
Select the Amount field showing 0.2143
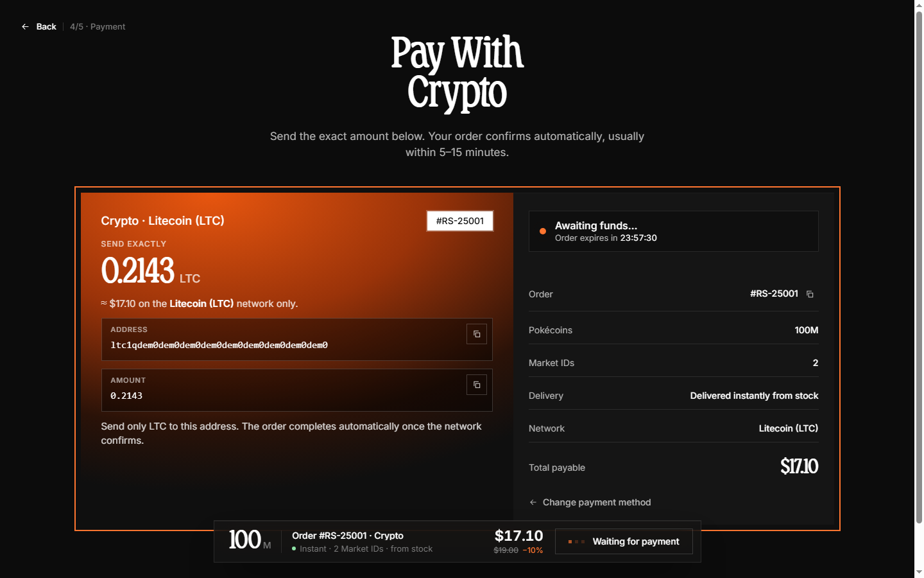[x=296, y=390]
